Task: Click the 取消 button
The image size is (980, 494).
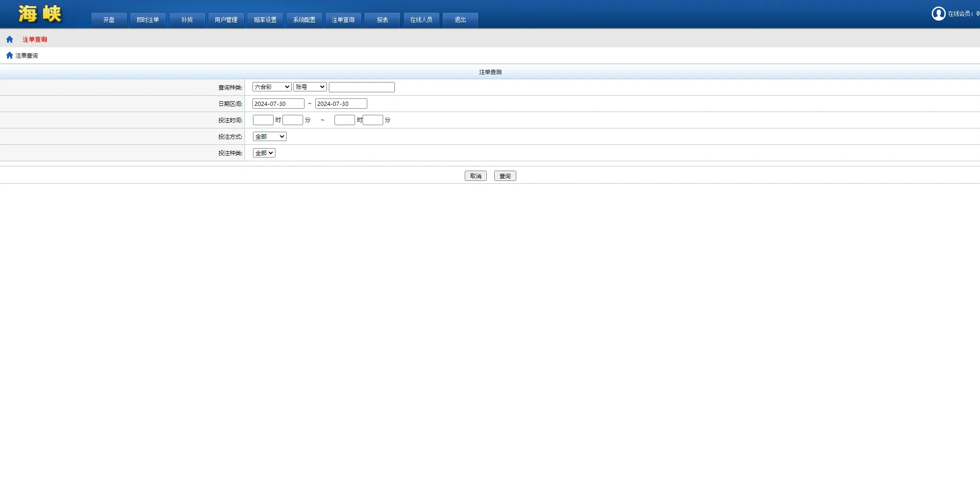Action: [x=475, y=176]
